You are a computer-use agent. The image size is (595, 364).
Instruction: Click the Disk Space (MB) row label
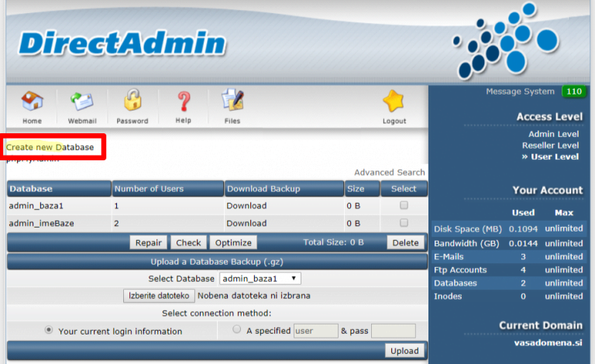pyautogui.click(x=468, y=229)
